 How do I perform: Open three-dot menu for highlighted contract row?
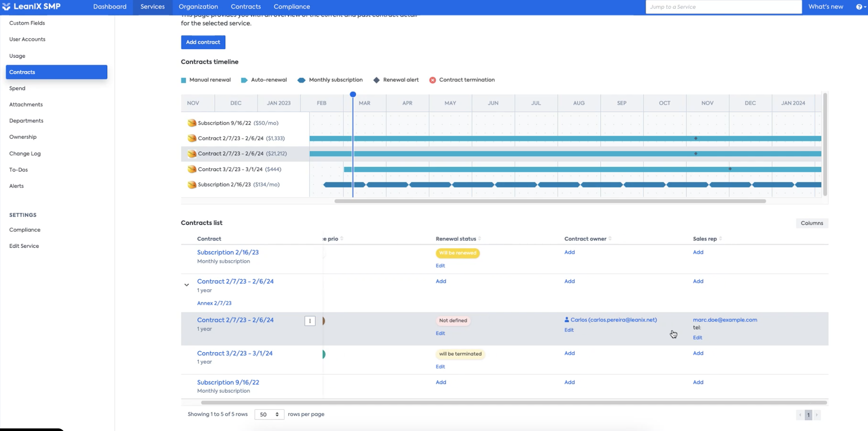click(310, 321)
